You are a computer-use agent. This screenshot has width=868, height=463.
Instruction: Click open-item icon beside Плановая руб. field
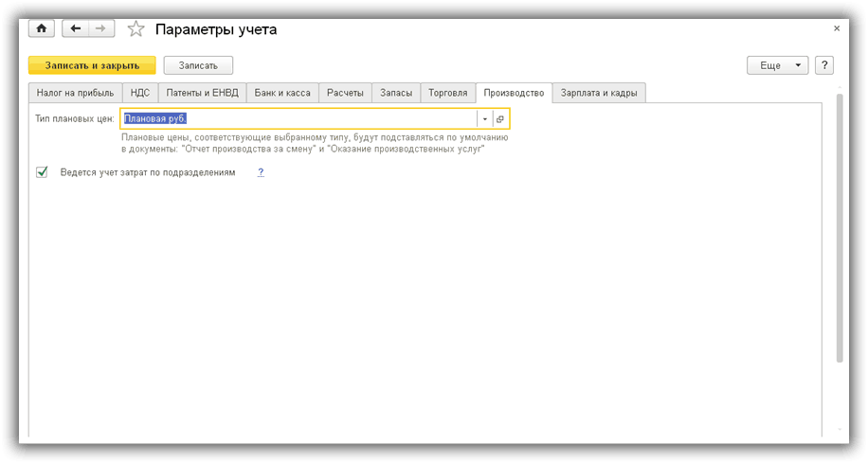point(500,119)
